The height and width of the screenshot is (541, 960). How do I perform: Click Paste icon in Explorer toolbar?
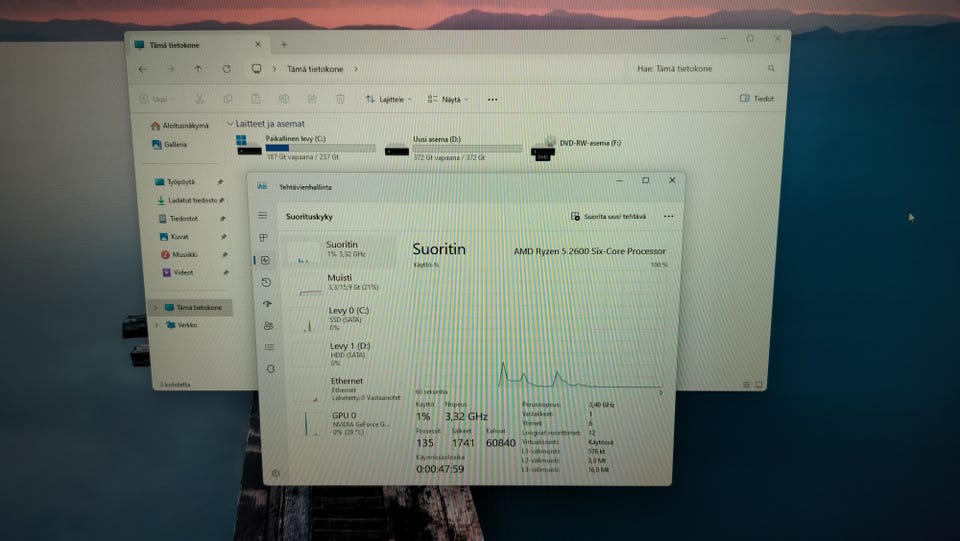[x=256, y=99]
